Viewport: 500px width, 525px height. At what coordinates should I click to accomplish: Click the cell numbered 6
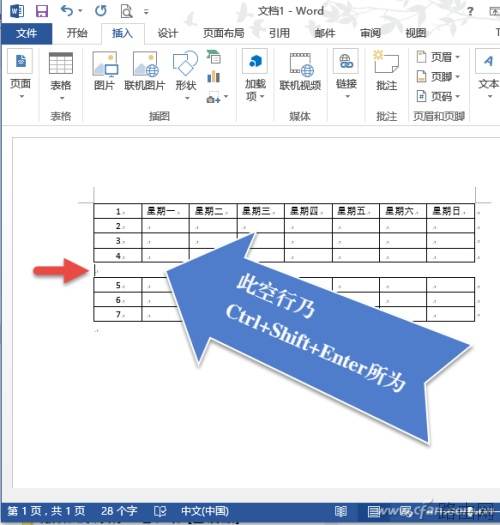coord(118,300)
